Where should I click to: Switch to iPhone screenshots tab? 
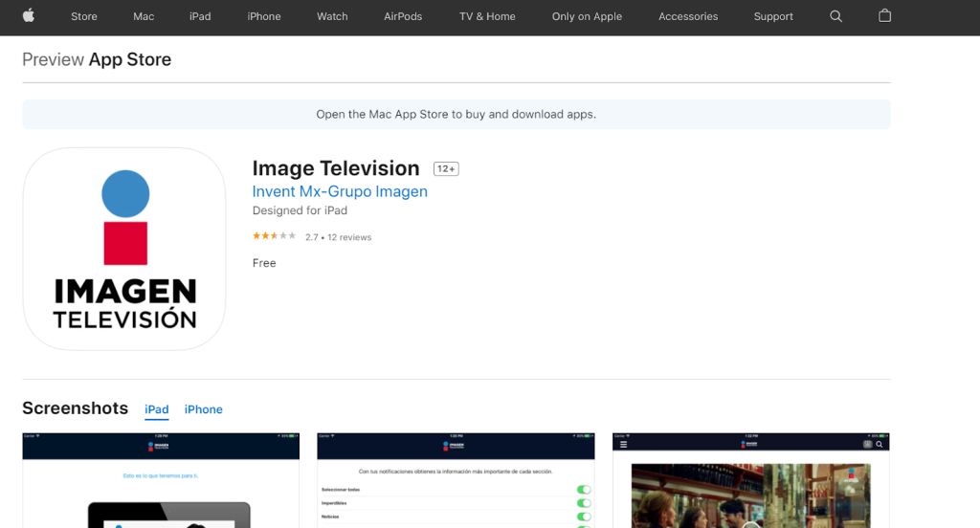tap(203, 409)
